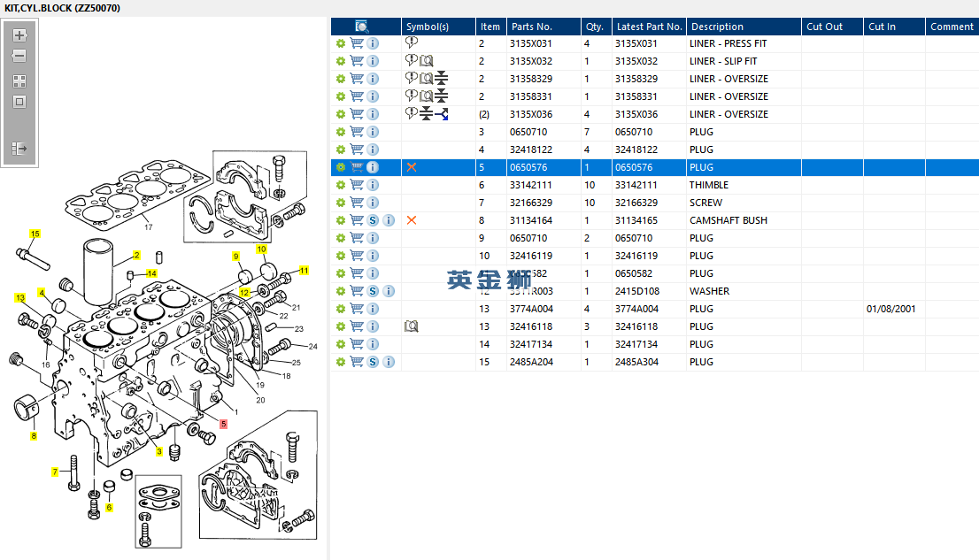Add PLUG 3774A004 to cart
Viewport: 979px width, 560px height.
(x=357, y=309)
